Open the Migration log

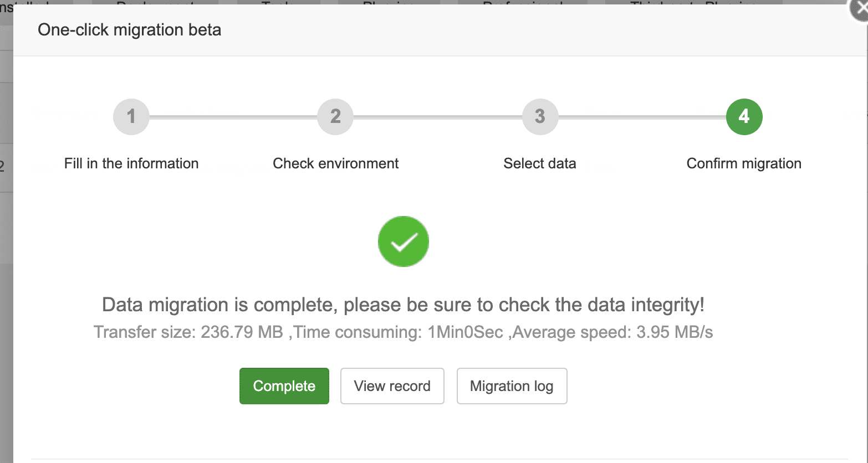[x=512, y=386]
